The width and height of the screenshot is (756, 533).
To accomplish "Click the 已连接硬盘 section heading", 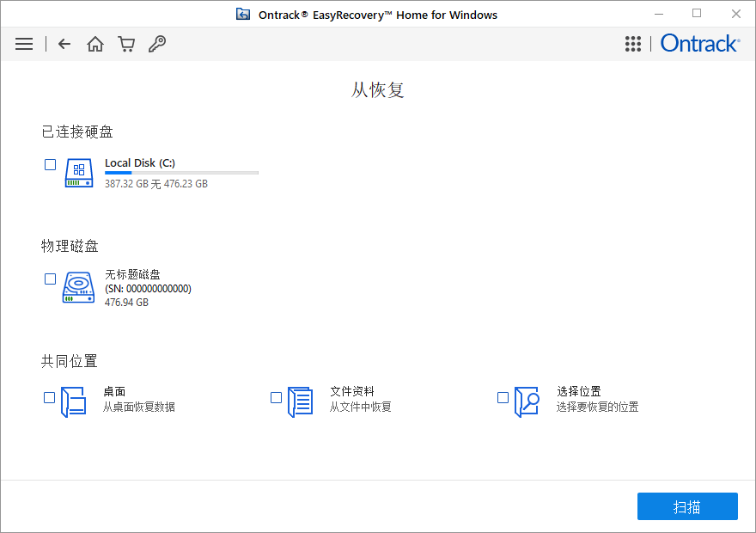I will (77, 132).
